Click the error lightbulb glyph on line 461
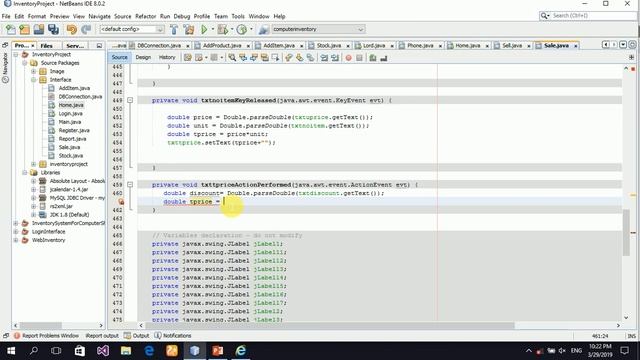 pos(121,202)
